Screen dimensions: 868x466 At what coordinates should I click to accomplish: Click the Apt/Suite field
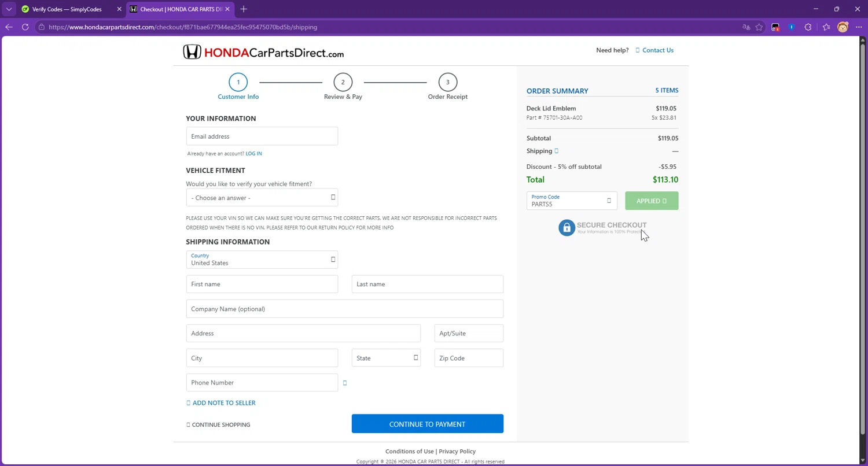[469, 333]
